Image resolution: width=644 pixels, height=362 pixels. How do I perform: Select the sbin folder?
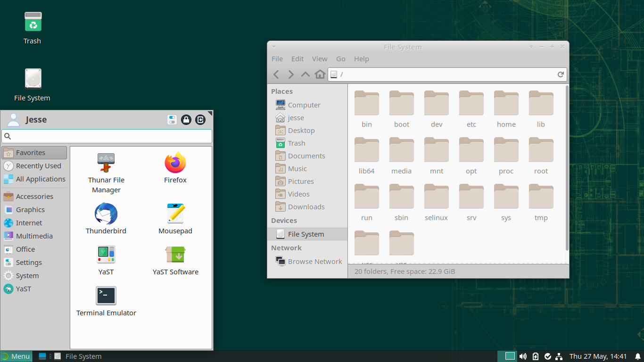tap(402, 203)
